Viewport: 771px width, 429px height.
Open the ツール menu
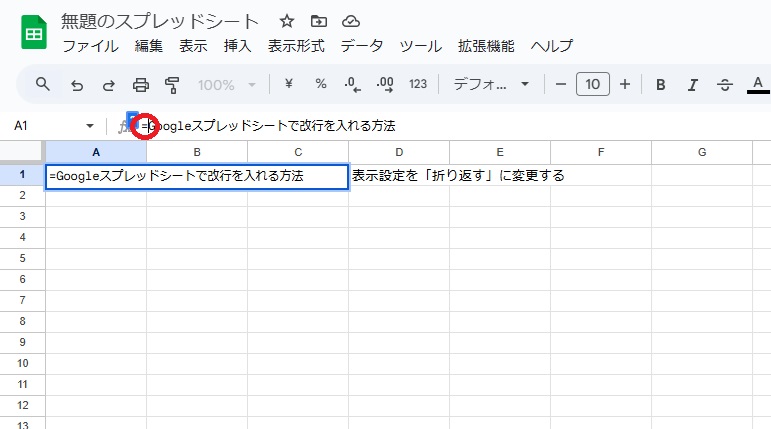click(x=420, y=46)
